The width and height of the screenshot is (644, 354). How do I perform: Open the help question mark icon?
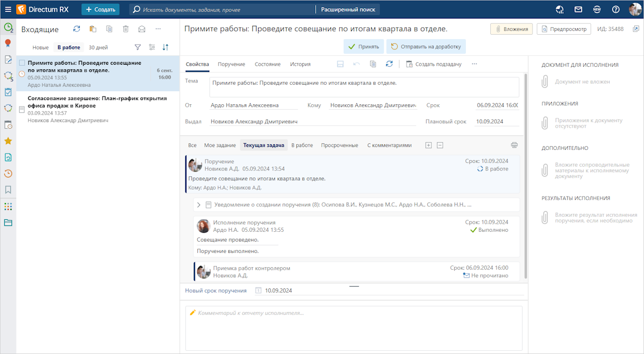pyautogui.click(x=616, y=9)
